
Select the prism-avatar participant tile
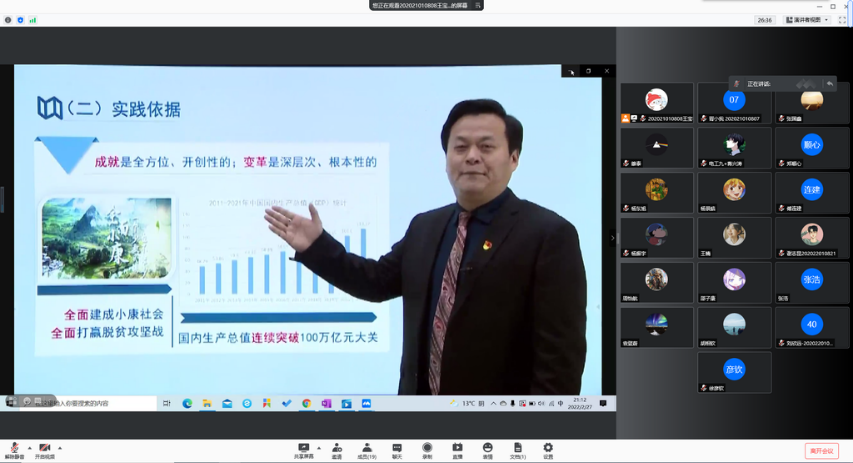point(657,148)
